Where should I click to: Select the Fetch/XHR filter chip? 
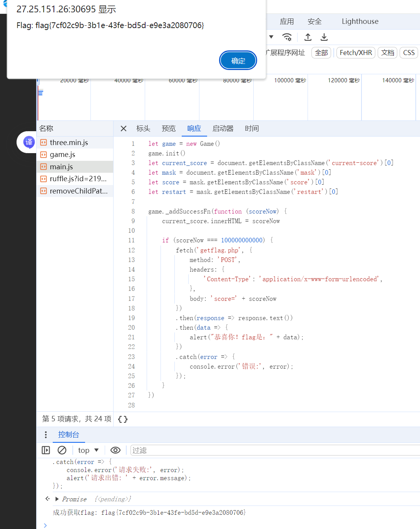[x=355, y=53]
